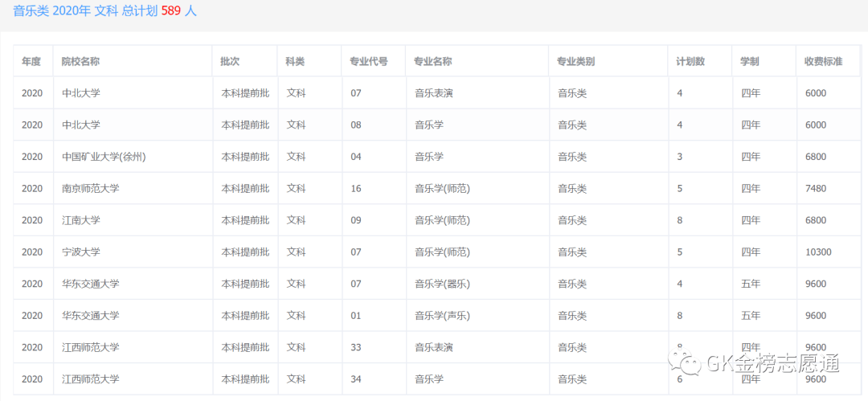
Task: Select the 音乐学(器乐) major cell
Action: pyautogui.click(x=442, y=284)
